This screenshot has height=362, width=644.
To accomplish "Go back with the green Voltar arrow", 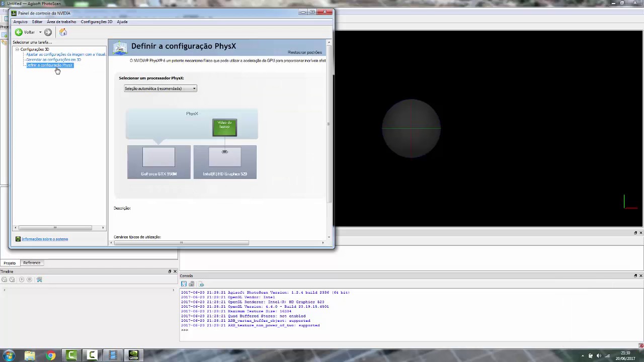I will click(x=19, y=32).
